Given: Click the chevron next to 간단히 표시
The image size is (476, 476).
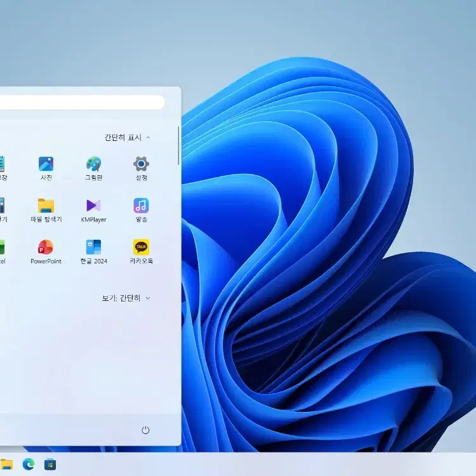Looking at the screenshot, I should [x=148, y=138].
